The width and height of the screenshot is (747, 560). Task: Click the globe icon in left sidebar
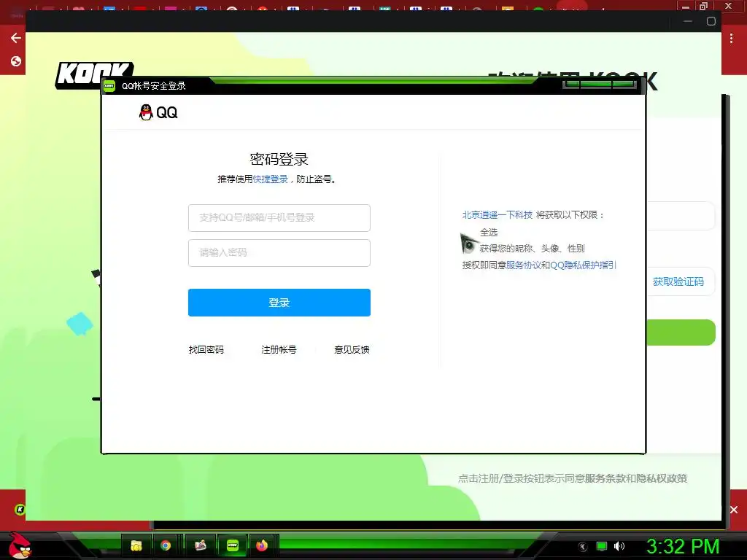(16, 61)
